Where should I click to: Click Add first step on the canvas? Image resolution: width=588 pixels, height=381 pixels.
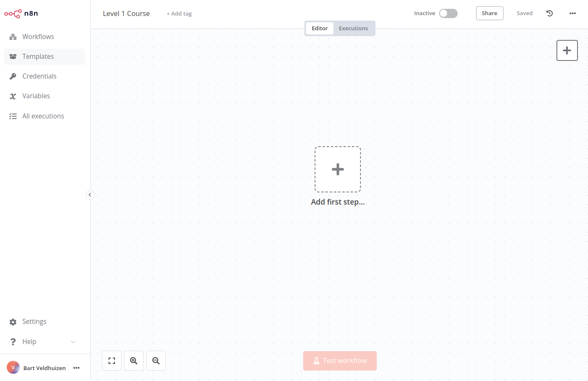coord(337,169)
